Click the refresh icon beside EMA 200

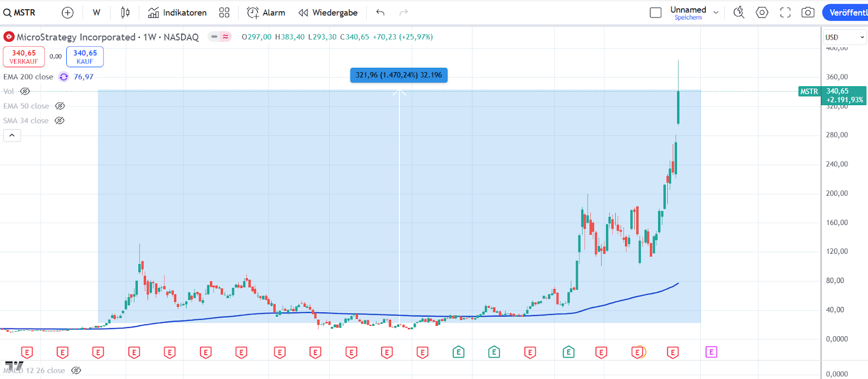point(63,77)
